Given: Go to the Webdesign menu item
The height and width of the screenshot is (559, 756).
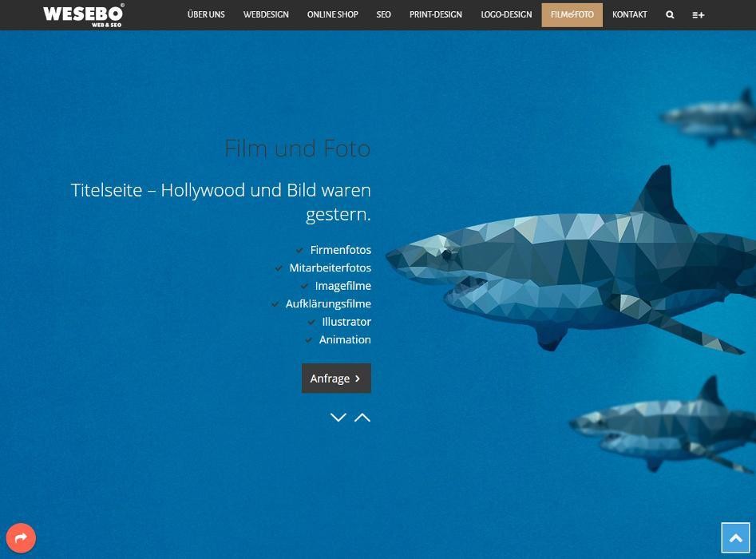Looking at the screenshot, I should [266, 14].
